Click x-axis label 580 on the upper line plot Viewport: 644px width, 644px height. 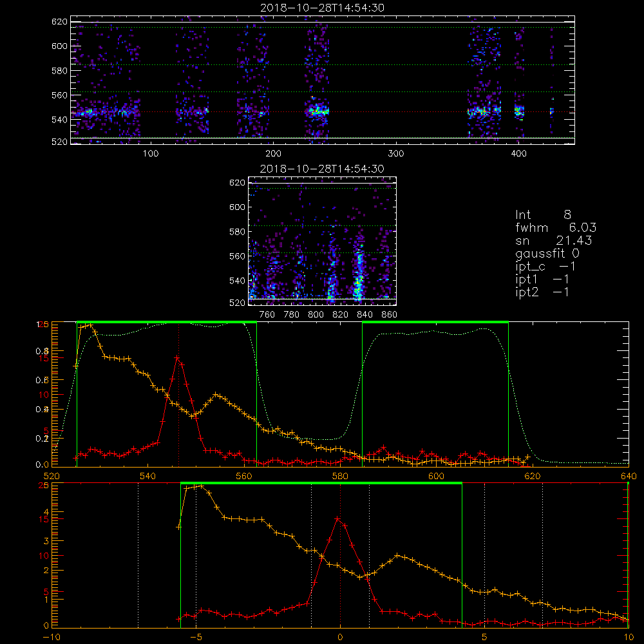[x=340, y=476]
